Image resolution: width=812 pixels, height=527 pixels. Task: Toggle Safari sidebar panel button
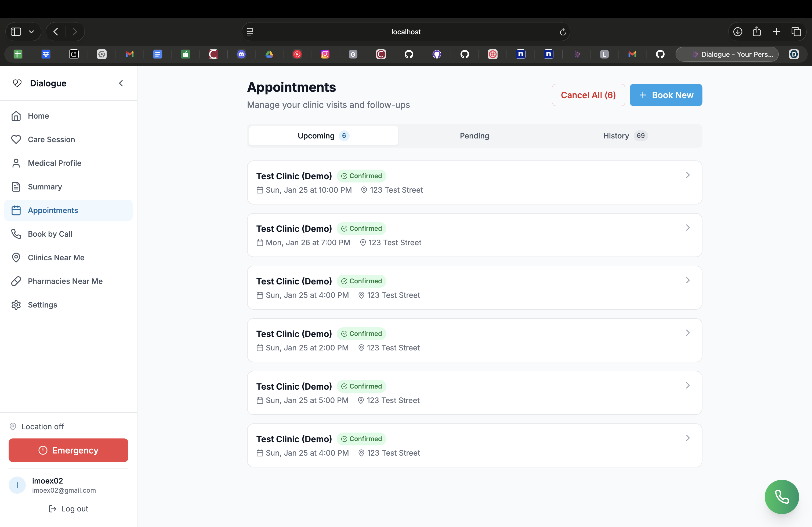pos(16,32)
